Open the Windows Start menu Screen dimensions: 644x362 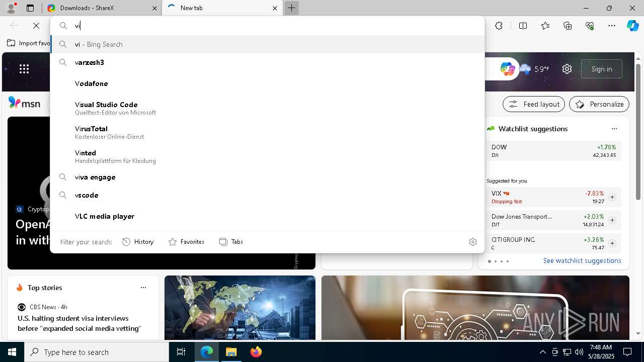coord(12,352)
